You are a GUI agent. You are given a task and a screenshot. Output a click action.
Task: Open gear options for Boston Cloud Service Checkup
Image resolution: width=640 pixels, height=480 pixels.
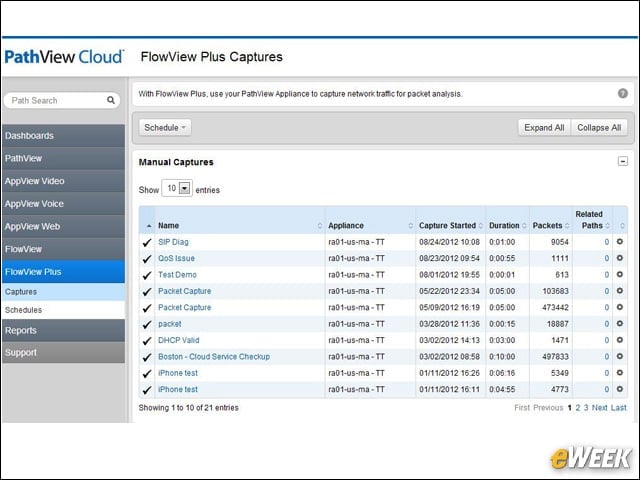click(620, 356)
